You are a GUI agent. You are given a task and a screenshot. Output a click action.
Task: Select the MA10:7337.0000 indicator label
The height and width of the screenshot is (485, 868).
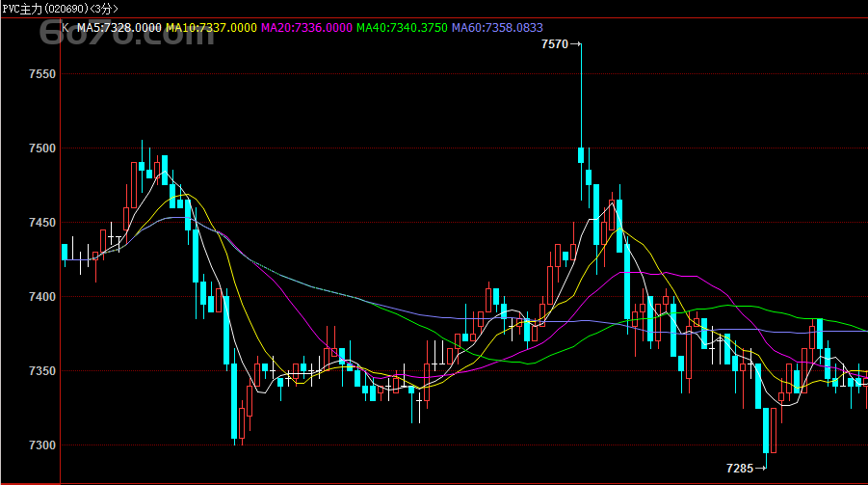tap(212, 28)
